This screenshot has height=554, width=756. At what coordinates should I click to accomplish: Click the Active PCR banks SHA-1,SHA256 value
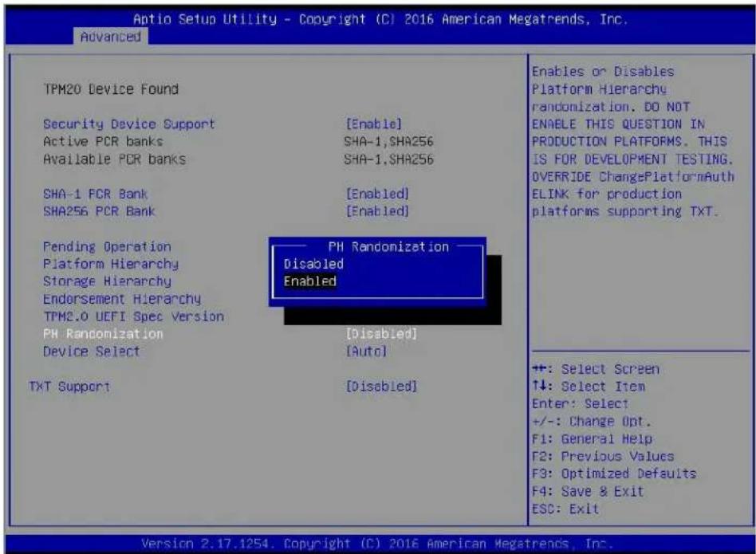[x=388, y=142]
